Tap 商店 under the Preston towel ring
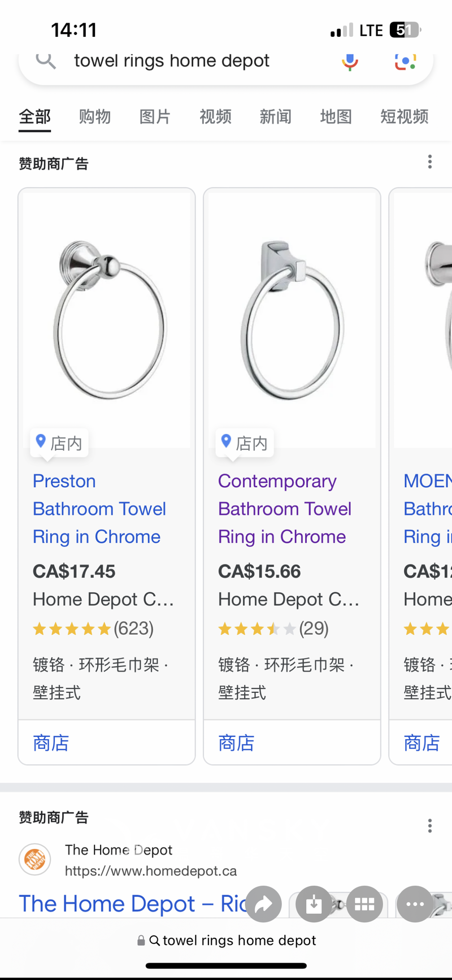 (51, 743)
